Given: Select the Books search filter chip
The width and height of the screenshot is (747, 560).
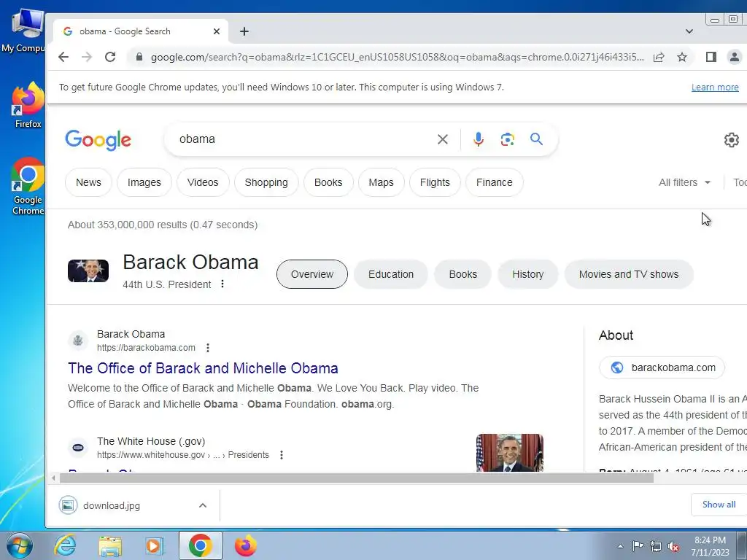Looking at the screenshot, I should [328, 182].
